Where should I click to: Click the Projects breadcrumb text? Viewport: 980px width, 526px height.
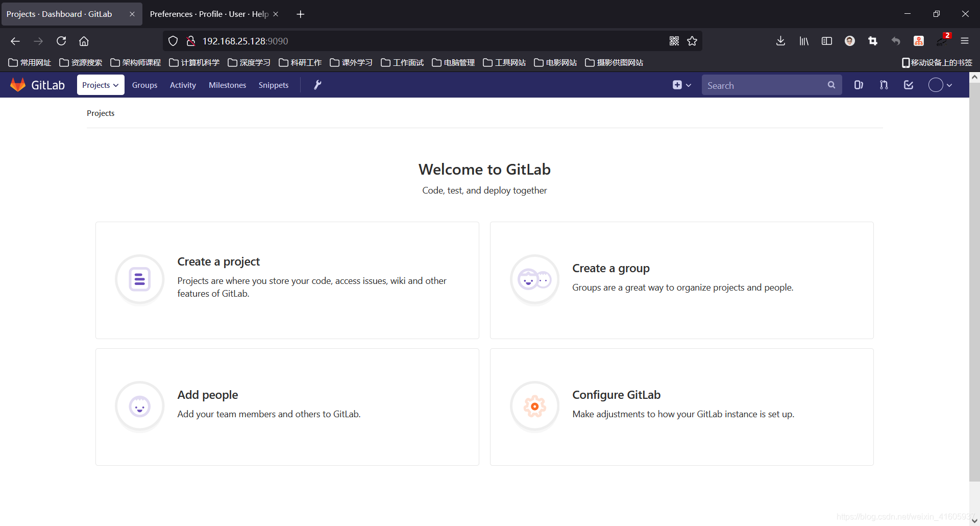[x=101, y=113]
